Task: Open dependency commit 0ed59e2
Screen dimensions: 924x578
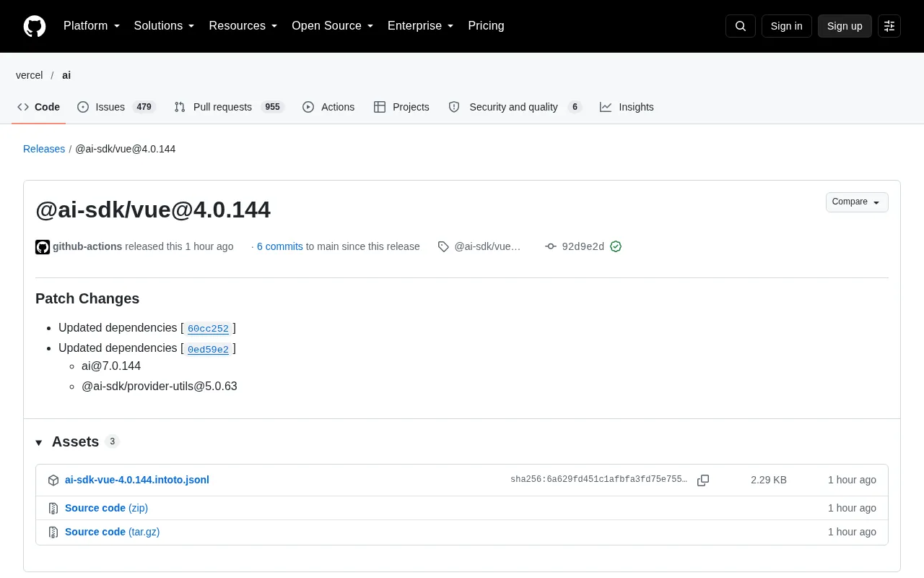Action: pos(208,350)
